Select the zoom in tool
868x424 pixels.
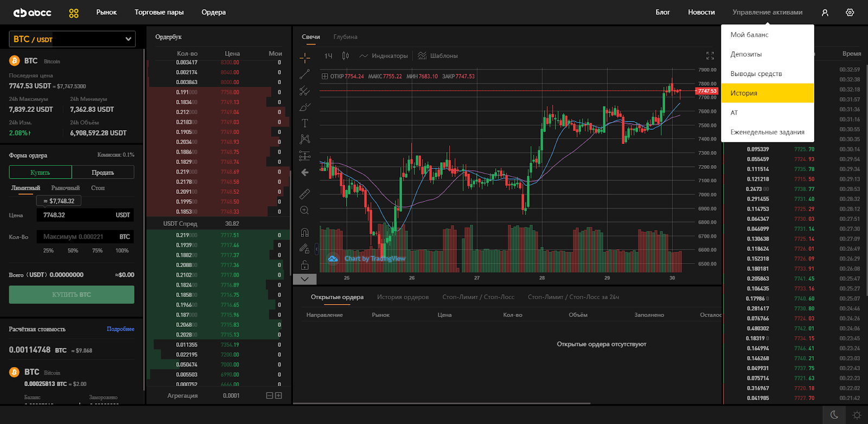click(x=305, y=210)
